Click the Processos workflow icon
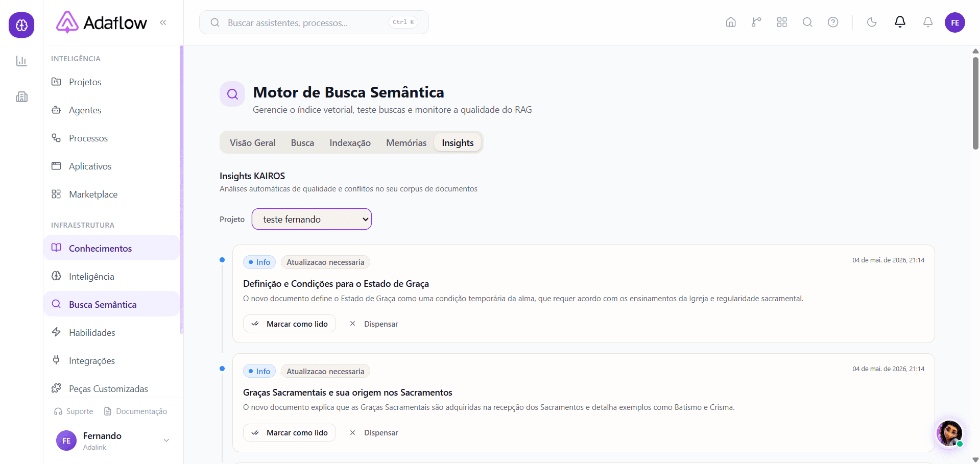980x464 pixels. click(56, 138)
